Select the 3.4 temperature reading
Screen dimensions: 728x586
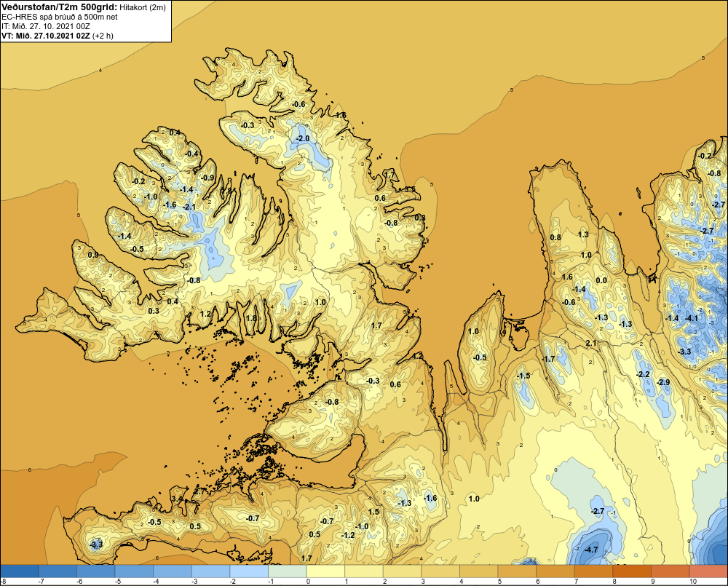point(178,499)
